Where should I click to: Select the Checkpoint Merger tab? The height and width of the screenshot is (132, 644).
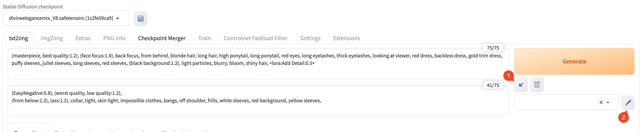coord(161,38)
